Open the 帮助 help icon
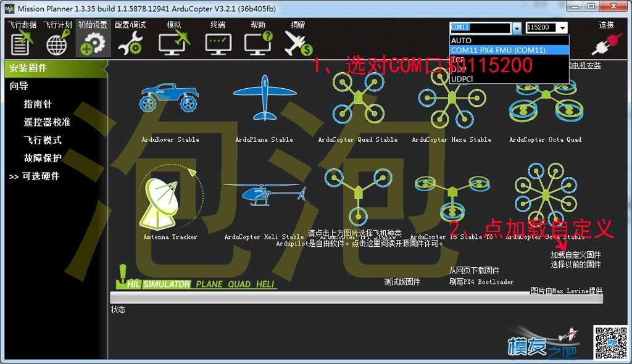632x364 pixels. [258, 38]
